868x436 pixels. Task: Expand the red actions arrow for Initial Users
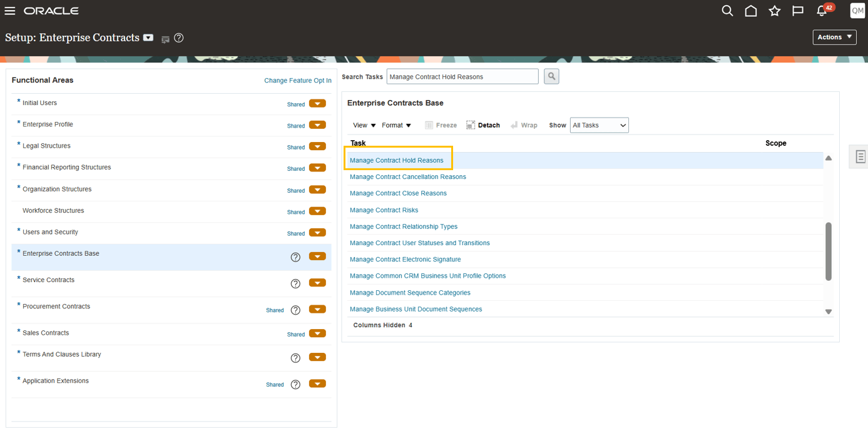317,103
